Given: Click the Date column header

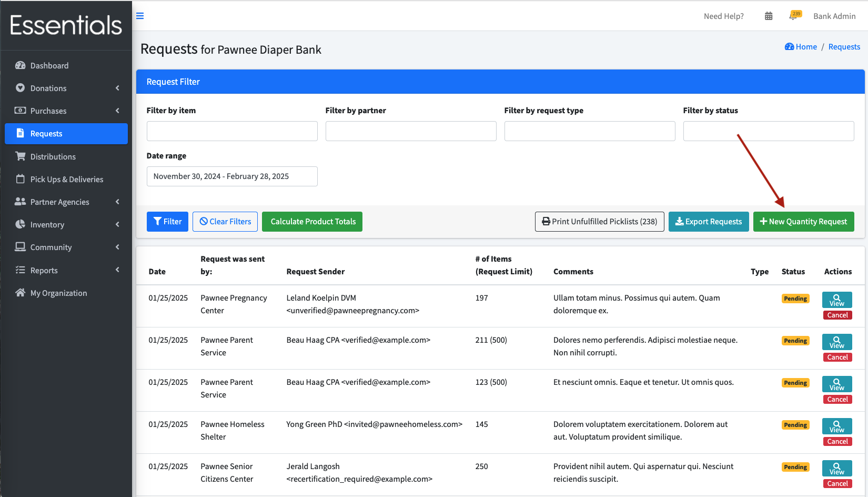Looking at the screenshot, I should pyautogui.click(x=157, y=272).
